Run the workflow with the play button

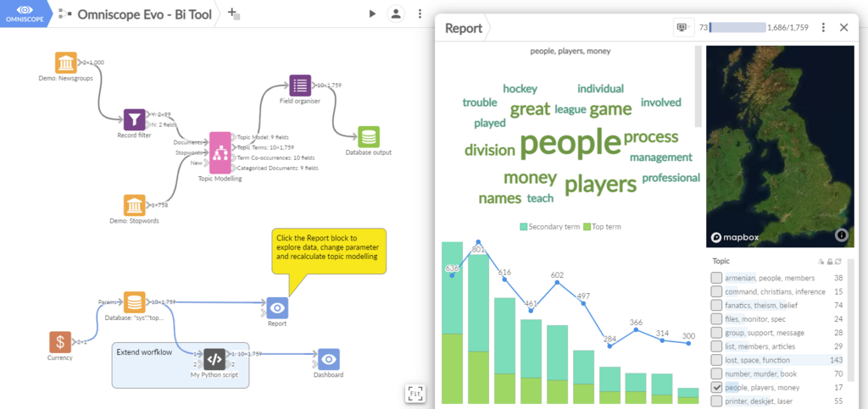point(372,14)
